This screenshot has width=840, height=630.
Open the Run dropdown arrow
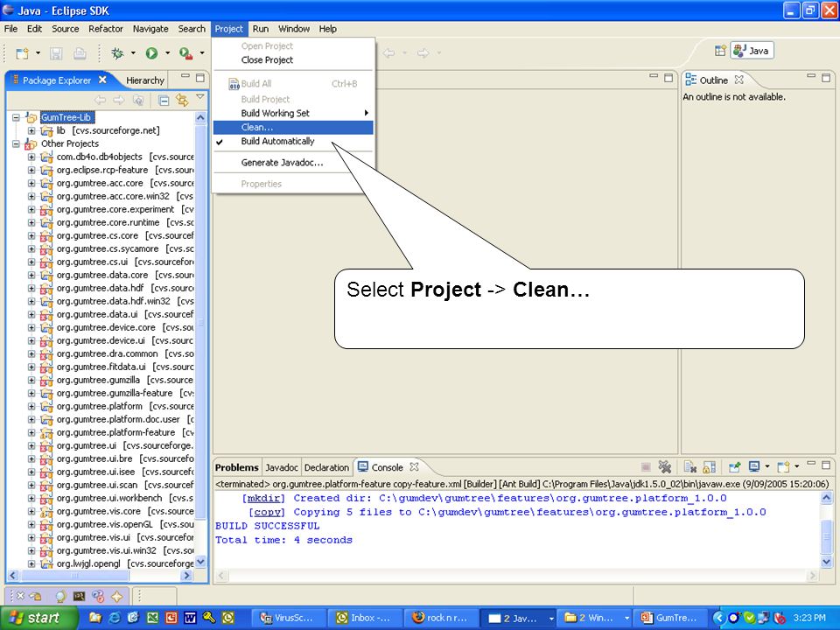(167, 53)
